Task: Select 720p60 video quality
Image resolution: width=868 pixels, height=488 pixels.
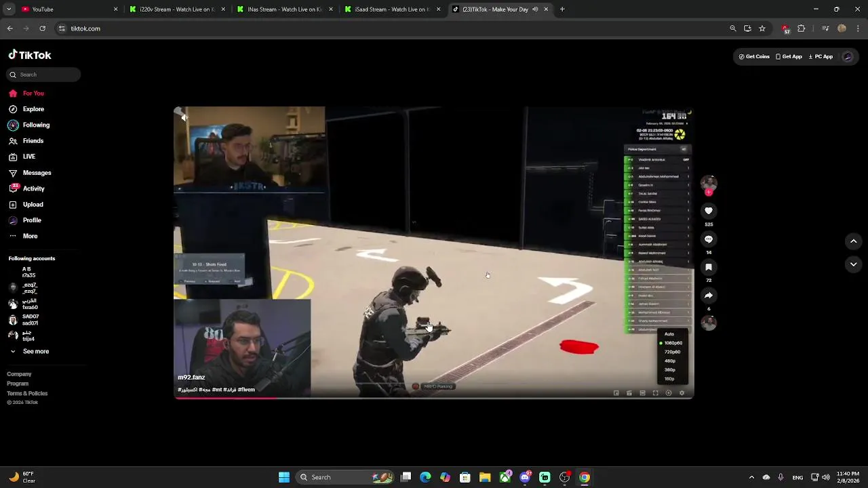Action: [x=672, y=352]
